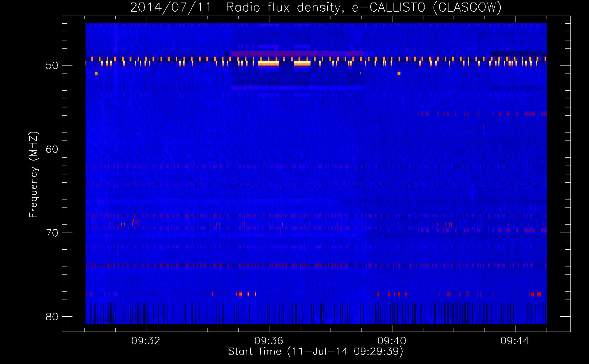Click the '09:36' time axis label

click(269, 341)
